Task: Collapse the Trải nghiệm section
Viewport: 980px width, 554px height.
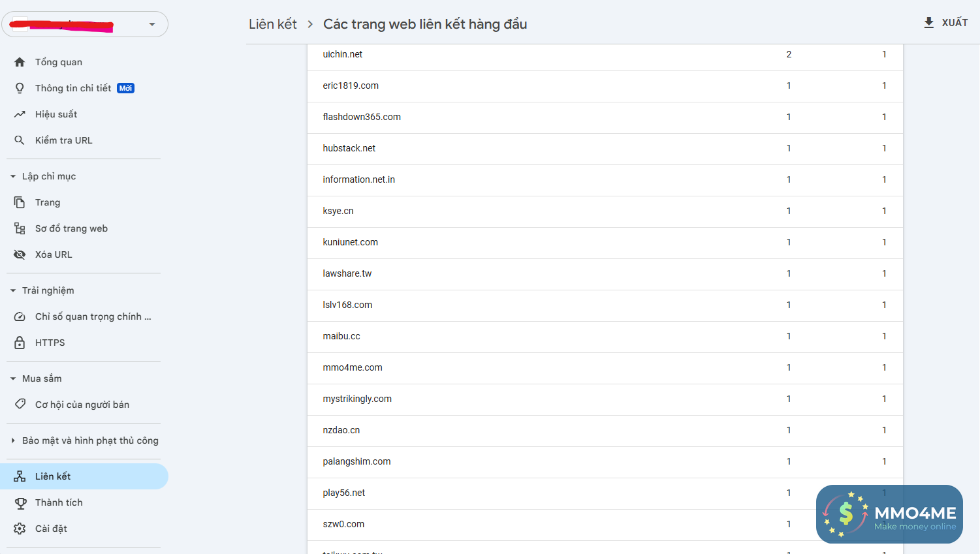Action: point(13,290)
